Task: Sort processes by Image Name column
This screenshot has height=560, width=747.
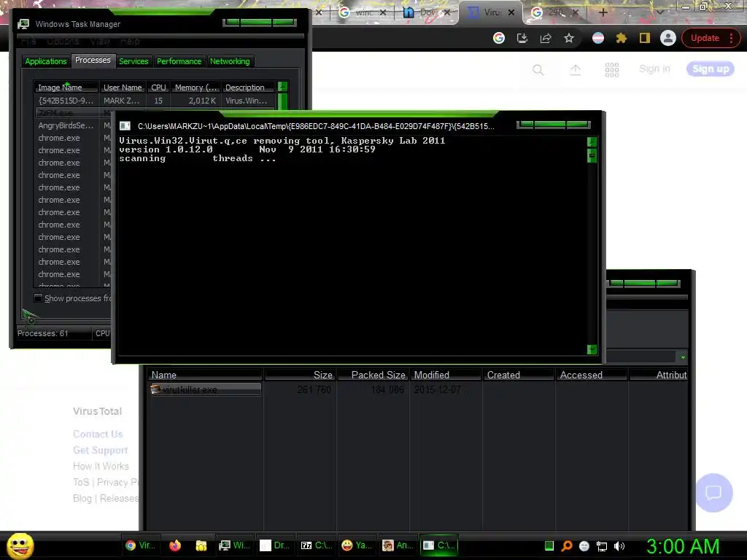Action: [x=66, y=87]
